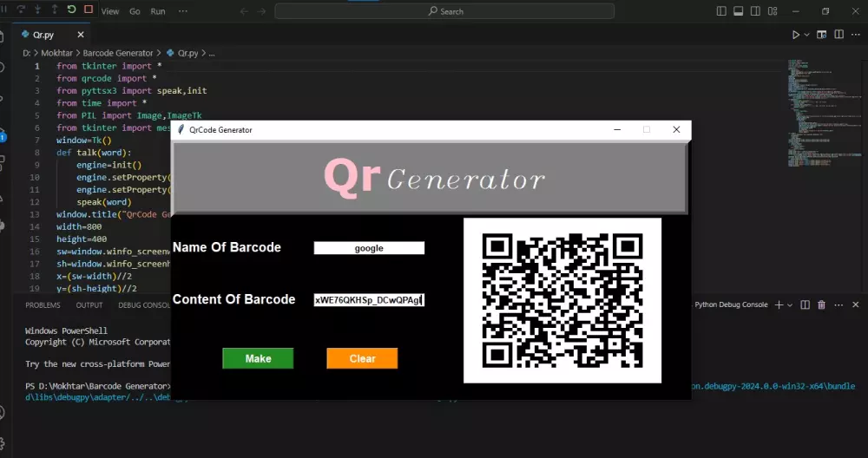Close the terminal panel with X

(x=855, y=304)
